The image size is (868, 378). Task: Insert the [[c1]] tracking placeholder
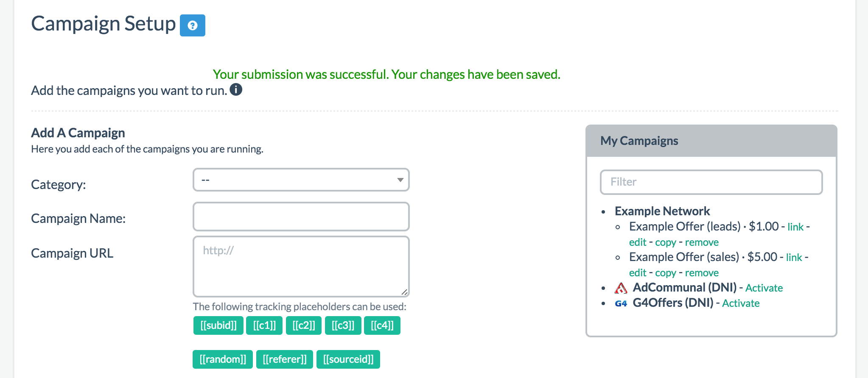[x=264, y=325]
